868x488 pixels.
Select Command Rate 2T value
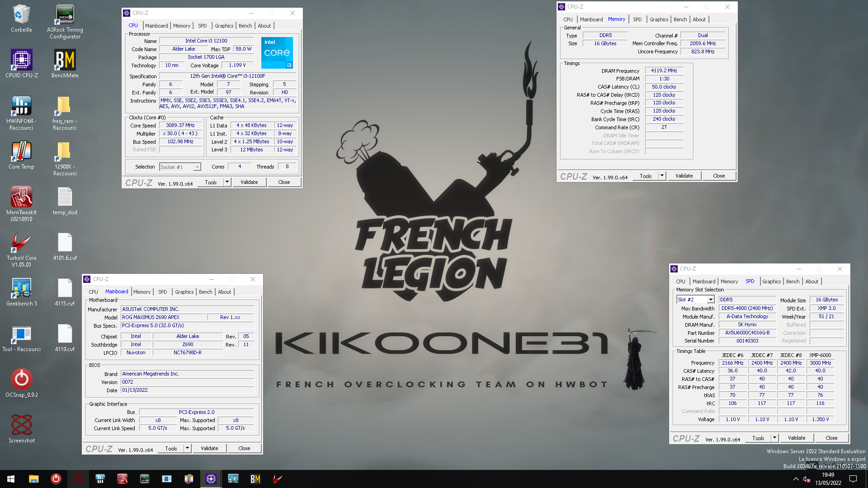click(664, 127)
